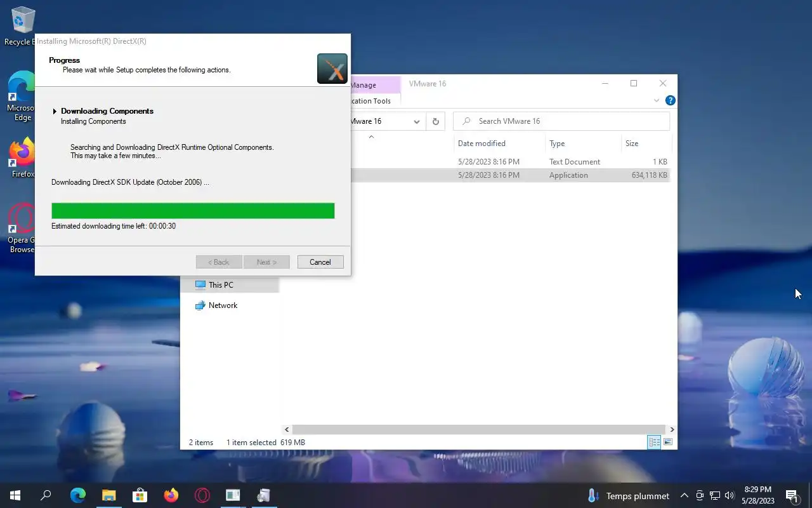Image resolution: width=812 pixels, height=508 pixels.
Task: Click the download progress bar in DirectX setup
Action: (x=193, y=211)
